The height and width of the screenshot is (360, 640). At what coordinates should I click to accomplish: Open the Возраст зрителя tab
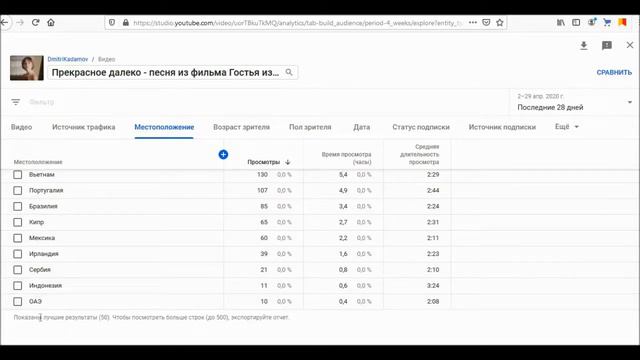(x=241, y=127)
